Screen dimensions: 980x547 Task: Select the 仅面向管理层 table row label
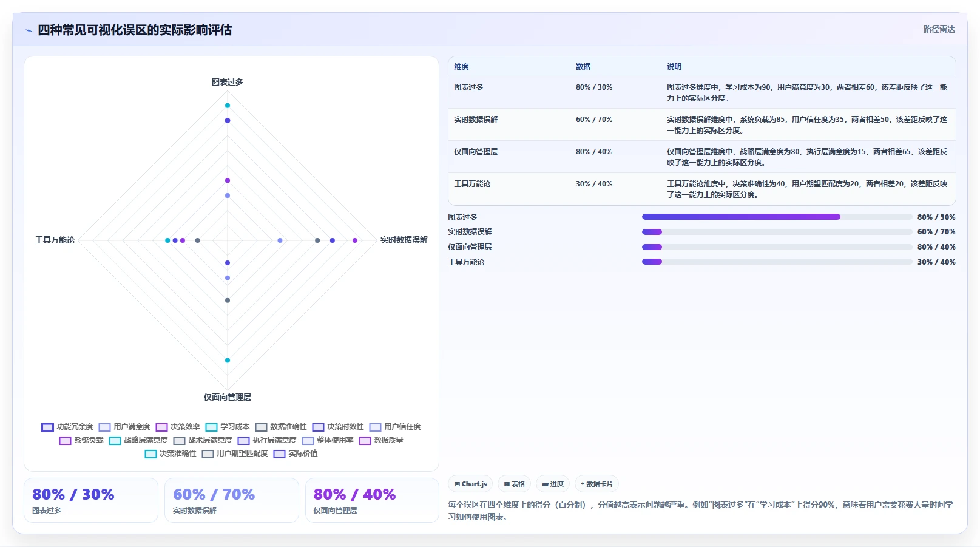(476, 152)
